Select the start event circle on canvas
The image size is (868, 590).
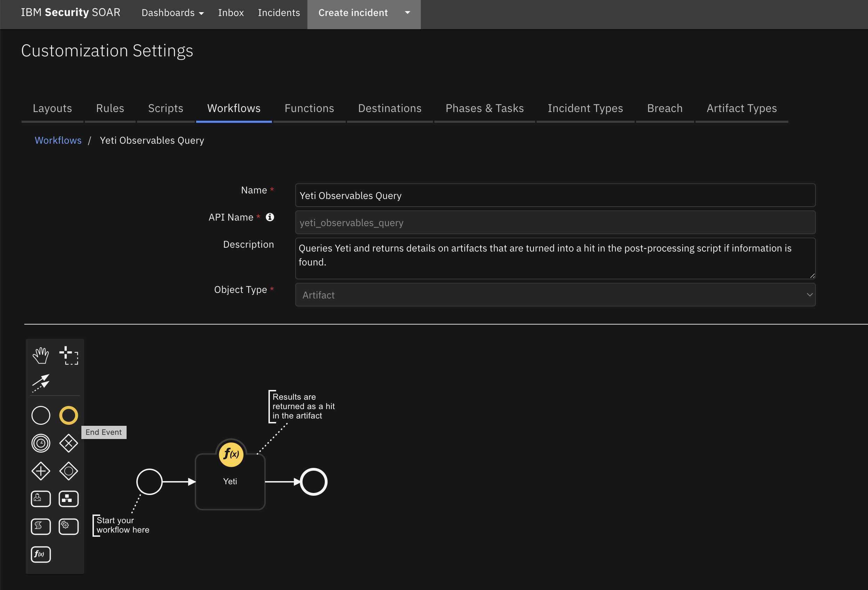150,482
